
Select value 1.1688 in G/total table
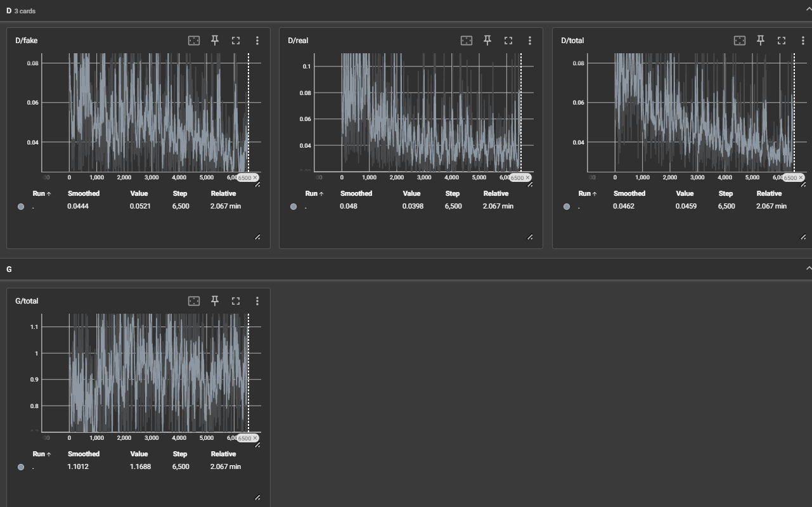tap(140, 466)
